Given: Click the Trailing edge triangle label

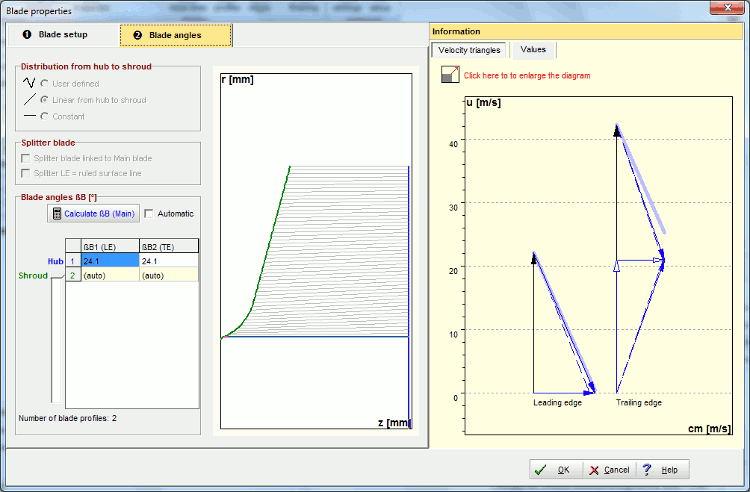Looking at the screenshot, I should pyautogui.click(x=639, y=403).
